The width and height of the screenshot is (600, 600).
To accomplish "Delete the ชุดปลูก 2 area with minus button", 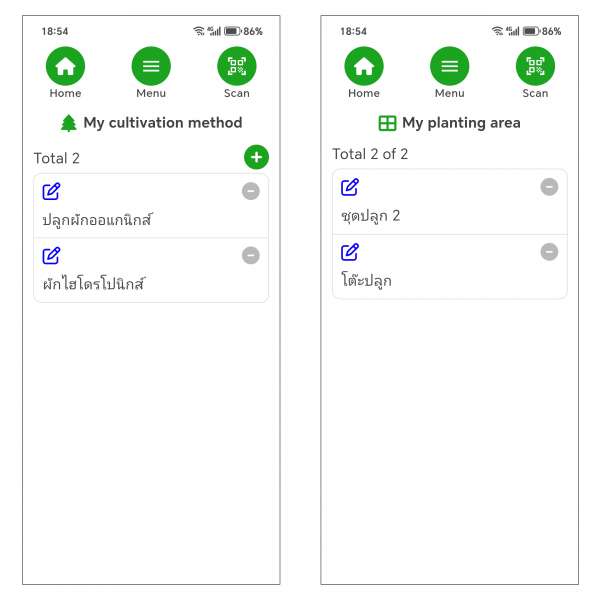I will tap(549, 187).
